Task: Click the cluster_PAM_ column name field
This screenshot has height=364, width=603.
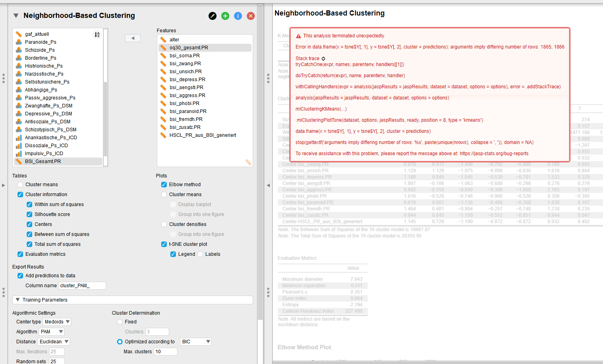Action: (82, 285)
